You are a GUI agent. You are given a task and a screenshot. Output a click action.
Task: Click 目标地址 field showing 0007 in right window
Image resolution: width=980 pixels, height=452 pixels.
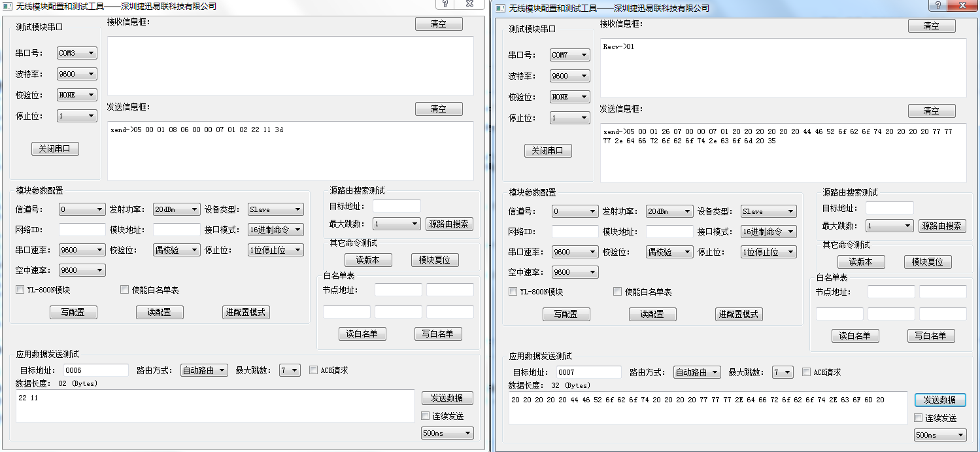click(588, 372)
